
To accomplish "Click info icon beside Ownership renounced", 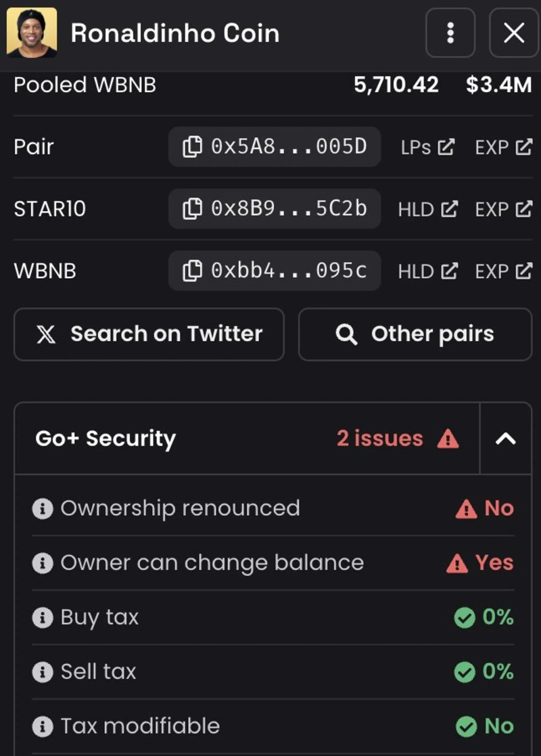I will coord(42,509).
